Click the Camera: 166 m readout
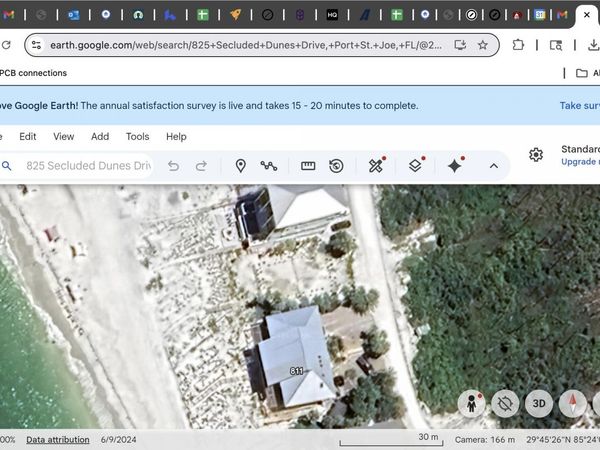 485,440
